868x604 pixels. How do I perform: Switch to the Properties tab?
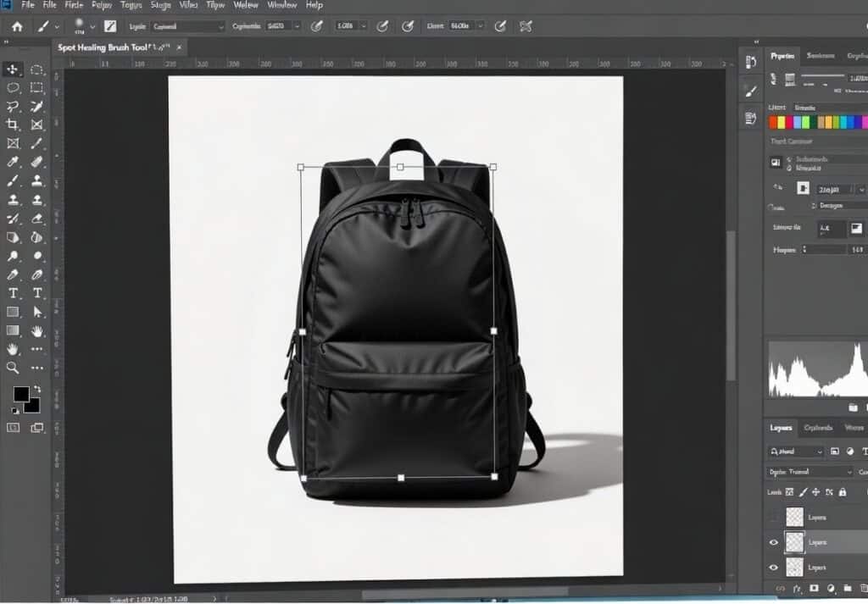784,54
